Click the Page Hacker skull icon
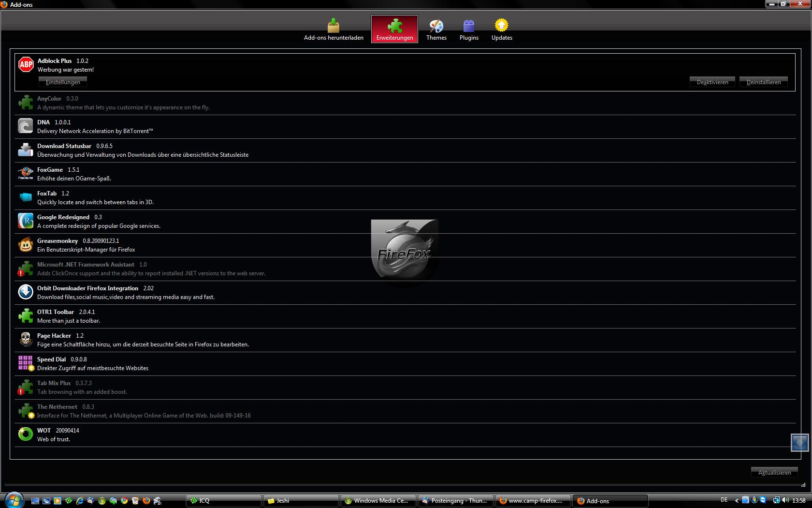Screen dimensions: 812x508 click(26, 340)
